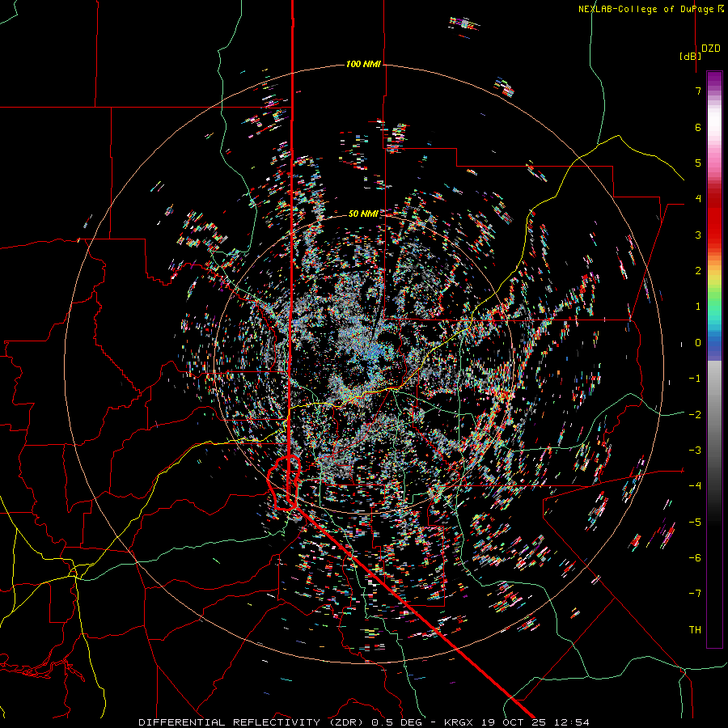Click the -3 value on the color scale
The width and height of the screenshot is (728, 728).
(695, 451)
